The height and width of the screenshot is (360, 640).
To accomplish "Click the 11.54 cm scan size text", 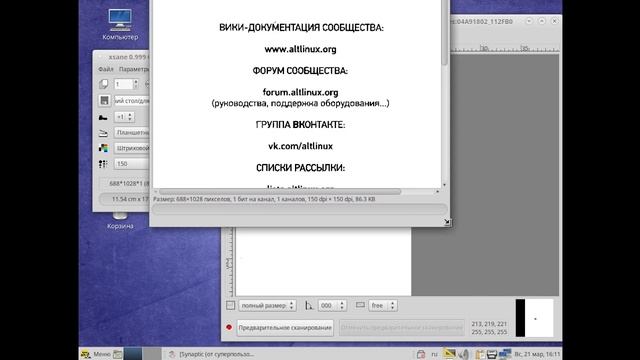I will coord(130,199).
